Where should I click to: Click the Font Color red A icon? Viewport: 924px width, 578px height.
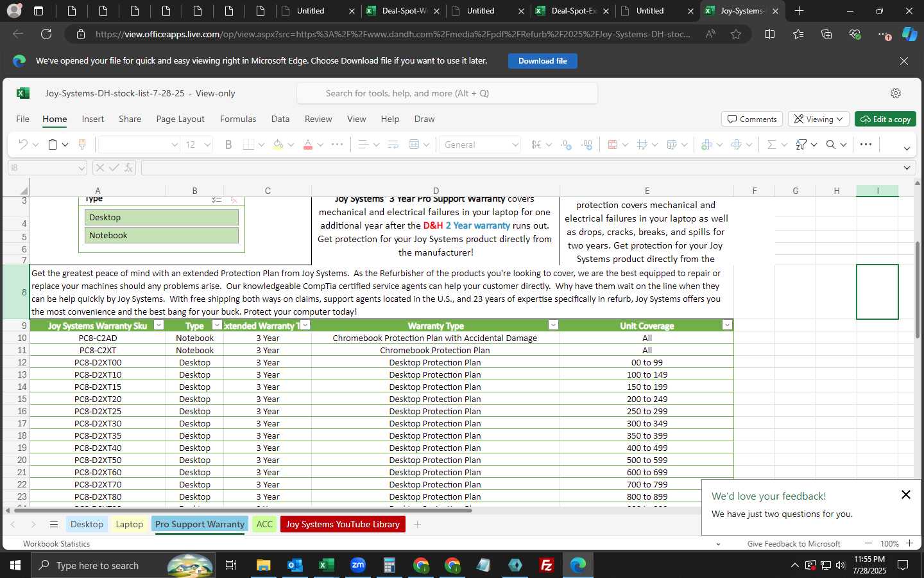(308, 144)
